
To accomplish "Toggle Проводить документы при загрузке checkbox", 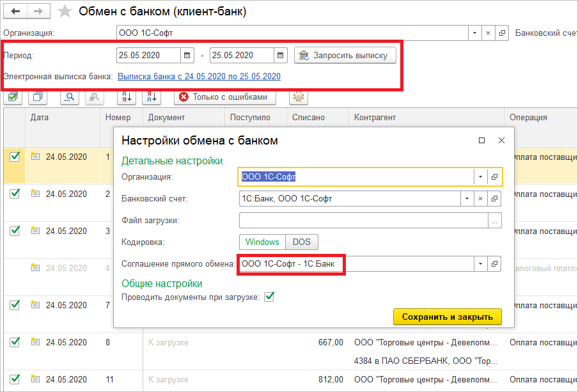I will pyautogui.click(x=269, y=297).
